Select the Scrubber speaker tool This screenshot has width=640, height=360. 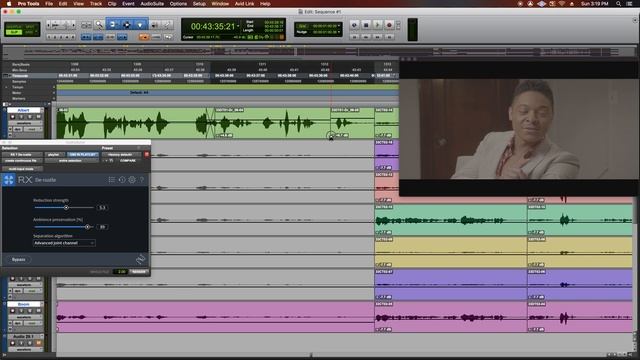tap(155, 25)
